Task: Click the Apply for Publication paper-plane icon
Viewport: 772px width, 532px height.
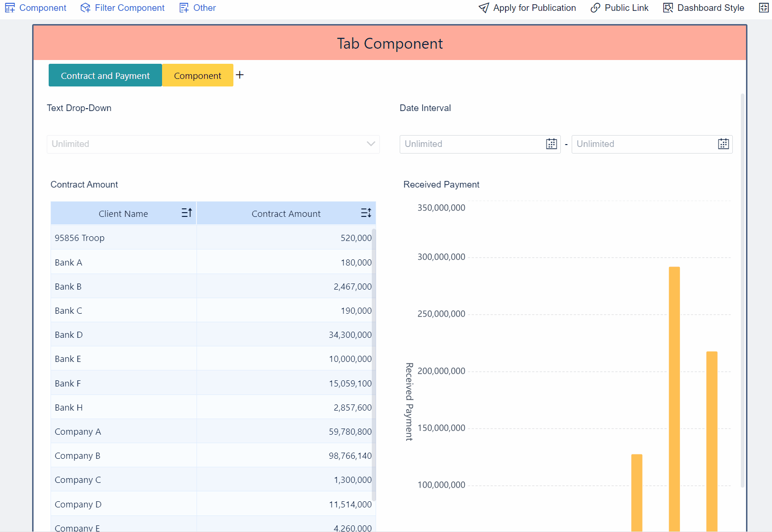Action: pyautogui.click(x=483, y=8)
